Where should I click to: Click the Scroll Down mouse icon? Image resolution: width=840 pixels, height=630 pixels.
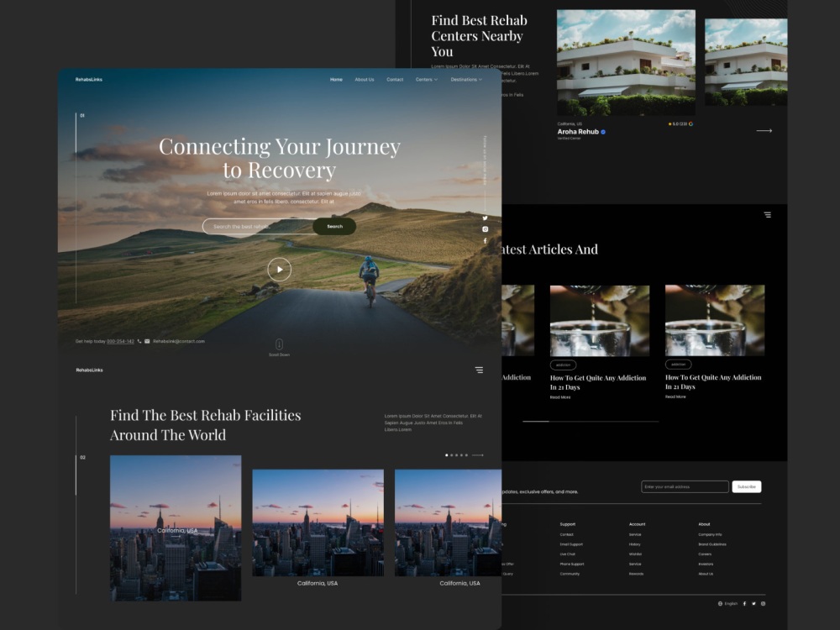click(x=279, y=344)
